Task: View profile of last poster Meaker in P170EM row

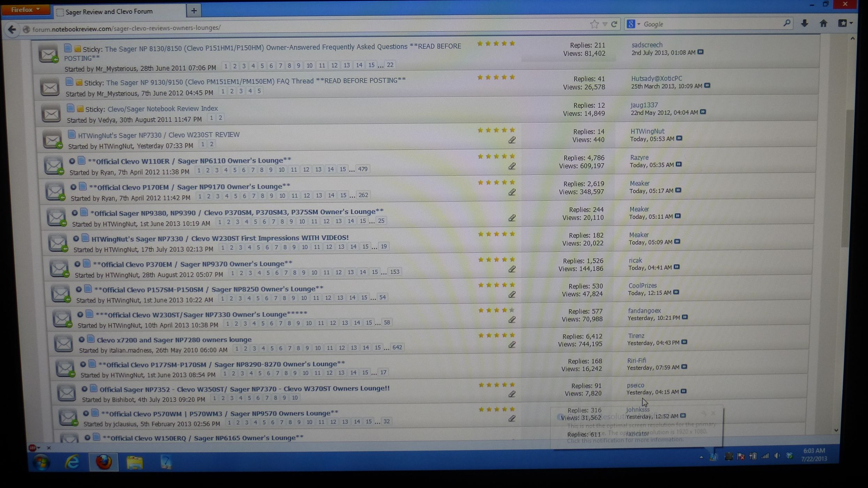Action: (639, 183)
